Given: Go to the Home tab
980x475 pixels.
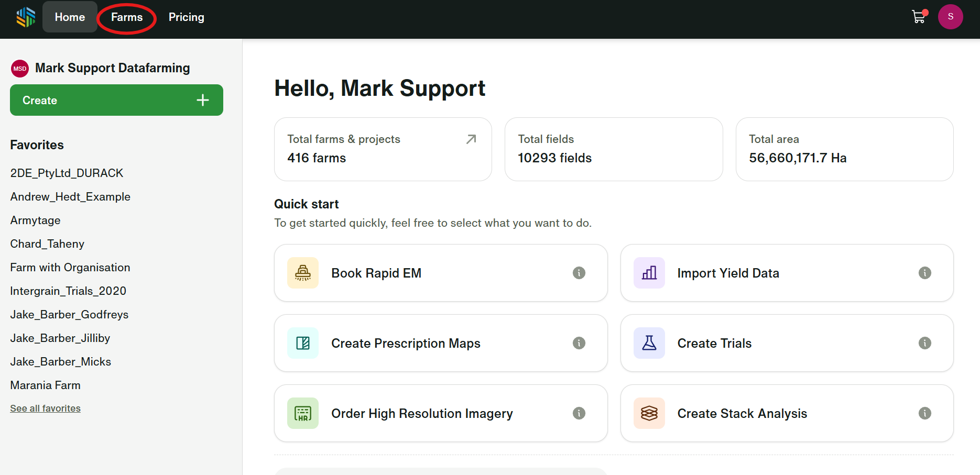Looking at the screenshot, I should 70,17.
